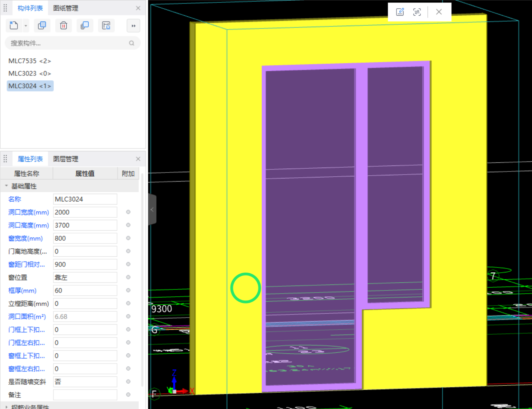Toggle 附加 circle for 洞口面积
Screen dimensions: 532x409
(128, 316)
